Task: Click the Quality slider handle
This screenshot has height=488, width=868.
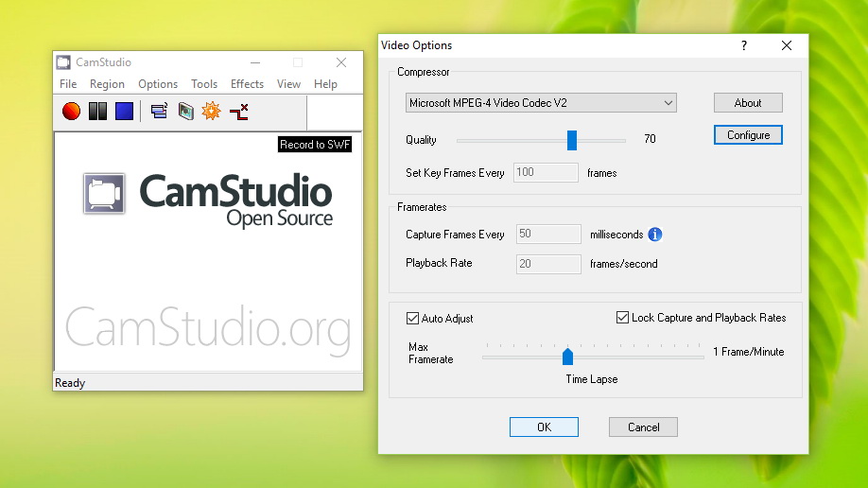Action: [572, 140]
